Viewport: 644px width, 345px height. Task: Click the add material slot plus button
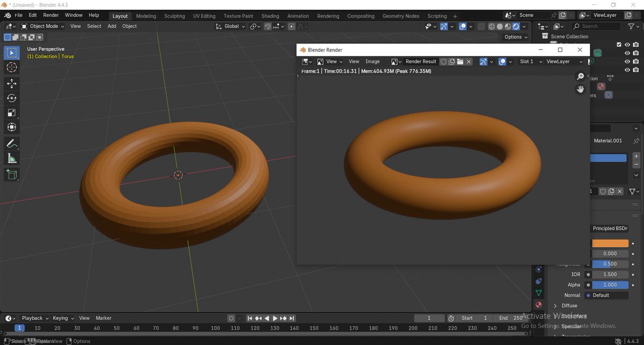coord(636,156)
